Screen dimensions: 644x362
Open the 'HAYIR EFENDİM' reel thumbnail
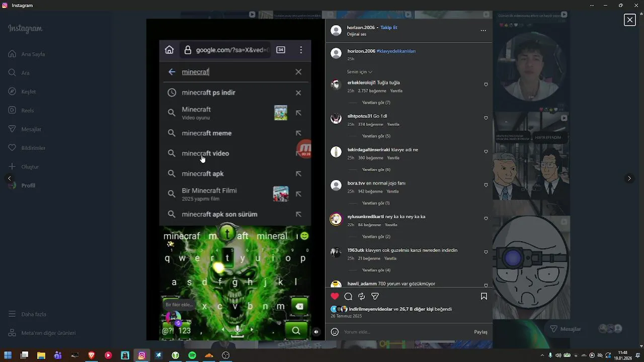[x=531, y=163]
